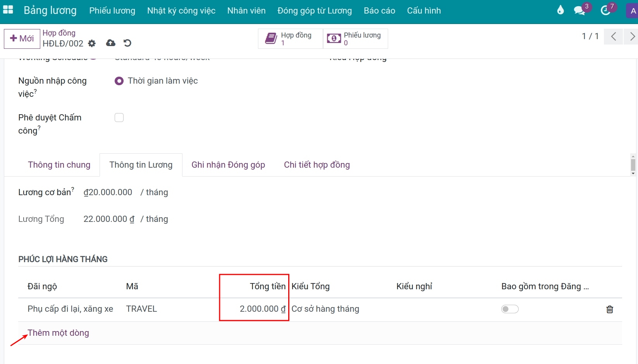Viewport: 638px width, 364px height.
Task: Switch to the Chi tiết hợp đồng tab
Action: tap(317, 165)
